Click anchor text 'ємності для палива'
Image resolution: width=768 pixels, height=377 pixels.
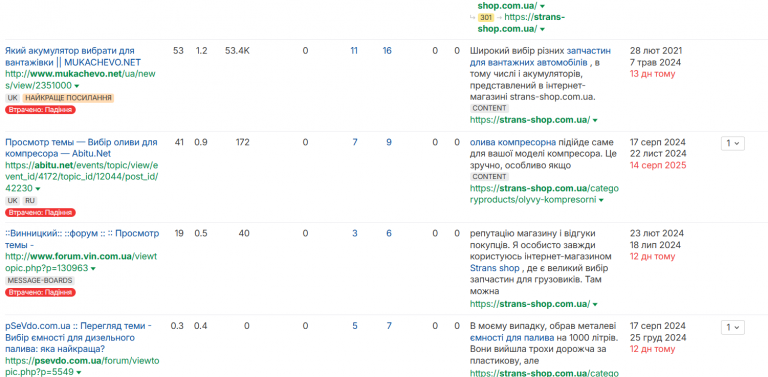(512, 338)
